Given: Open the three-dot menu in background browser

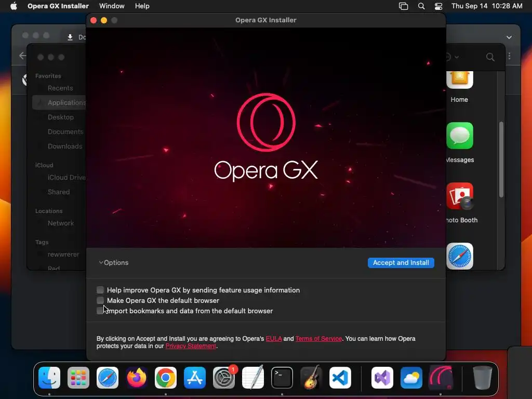Looking at the screenshot, I should point(509,56).
